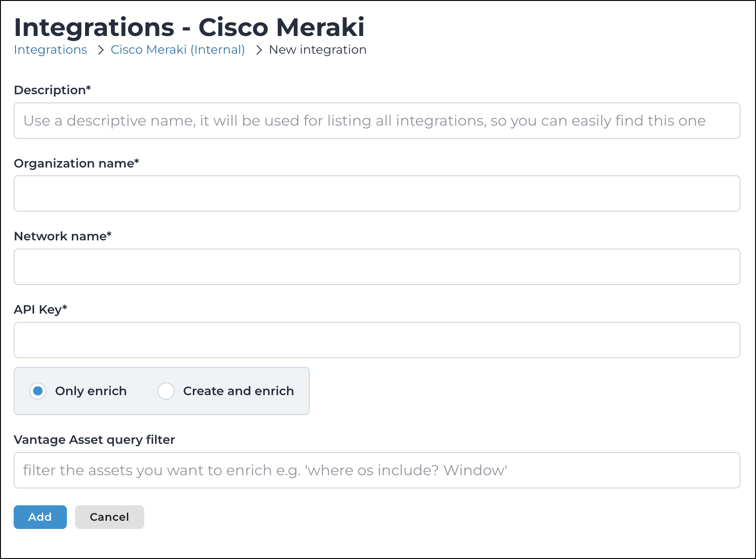The image size is (756, 559).
Task: Select the Network name text box
Action: pyautogui.click(x=377, y=267)
